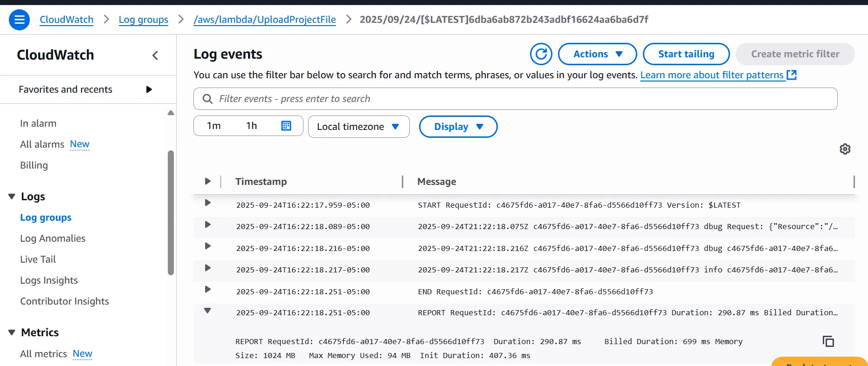This screenshot has height=366, width=868.
Task: Collapse the expanded REPORT log row
Action: (x=208, y=311)
